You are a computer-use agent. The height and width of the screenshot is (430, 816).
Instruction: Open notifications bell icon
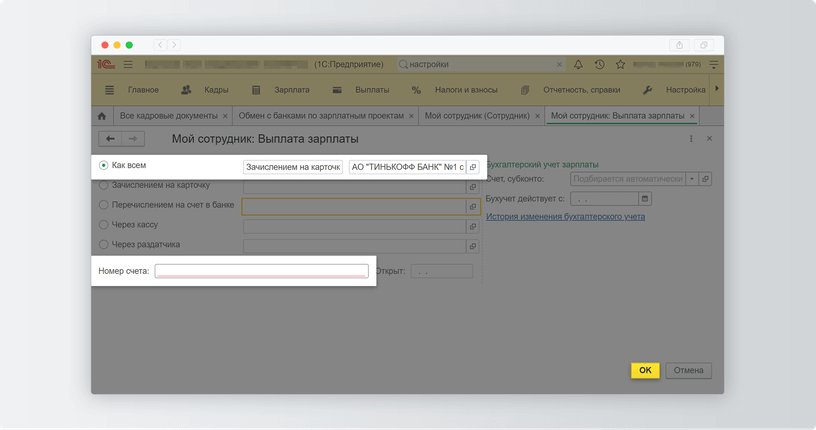578,65
